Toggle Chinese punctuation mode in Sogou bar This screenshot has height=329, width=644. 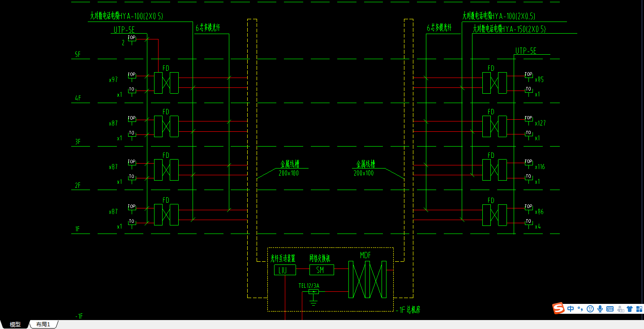[x=580, y=309]
